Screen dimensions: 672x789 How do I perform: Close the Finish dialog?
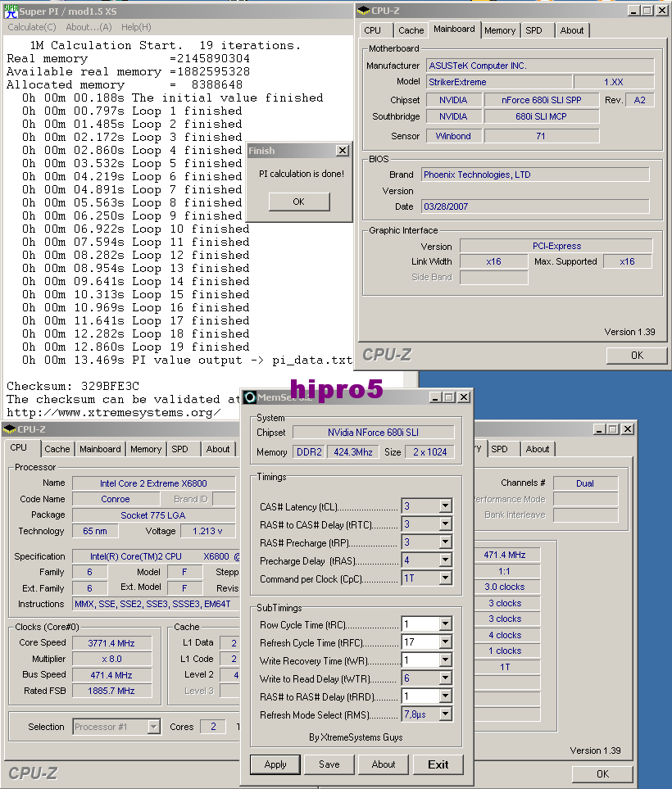[x=343, y=151]
